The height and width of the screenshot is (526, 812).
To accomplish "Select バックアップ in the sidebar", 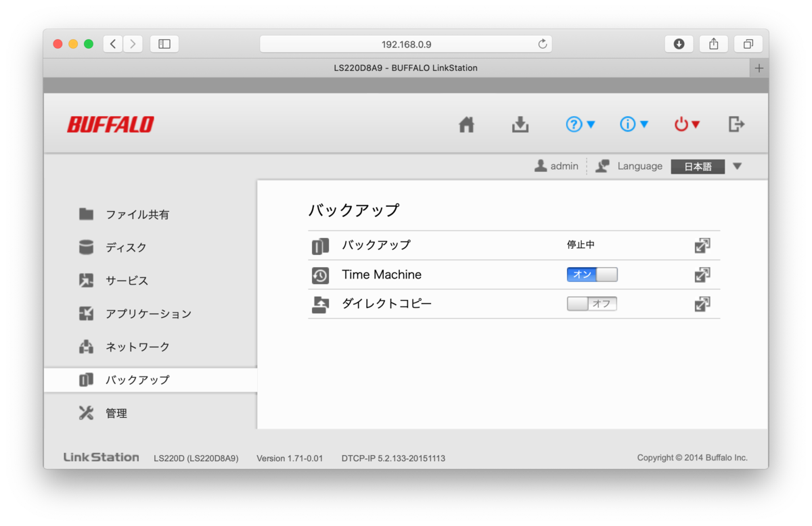I will [150, 380].
